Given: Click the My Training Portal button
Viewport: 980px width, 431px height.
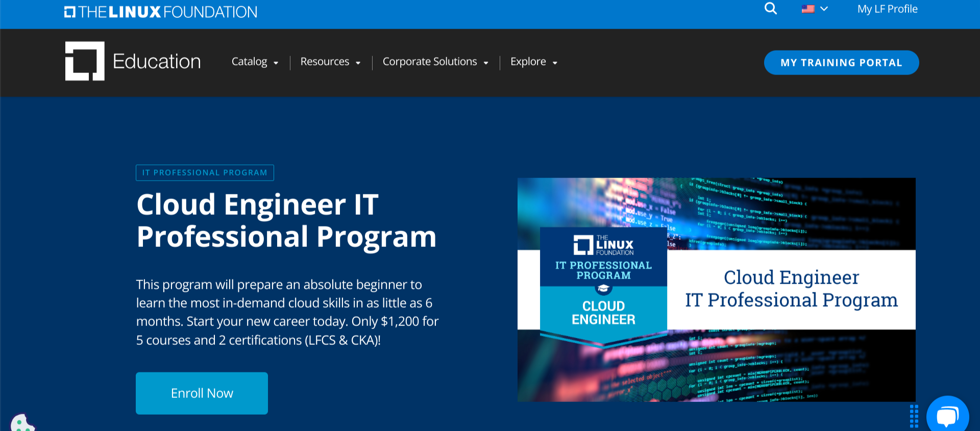Looking at the screenshot, I should pyautogui.click(x=841, y=63).
